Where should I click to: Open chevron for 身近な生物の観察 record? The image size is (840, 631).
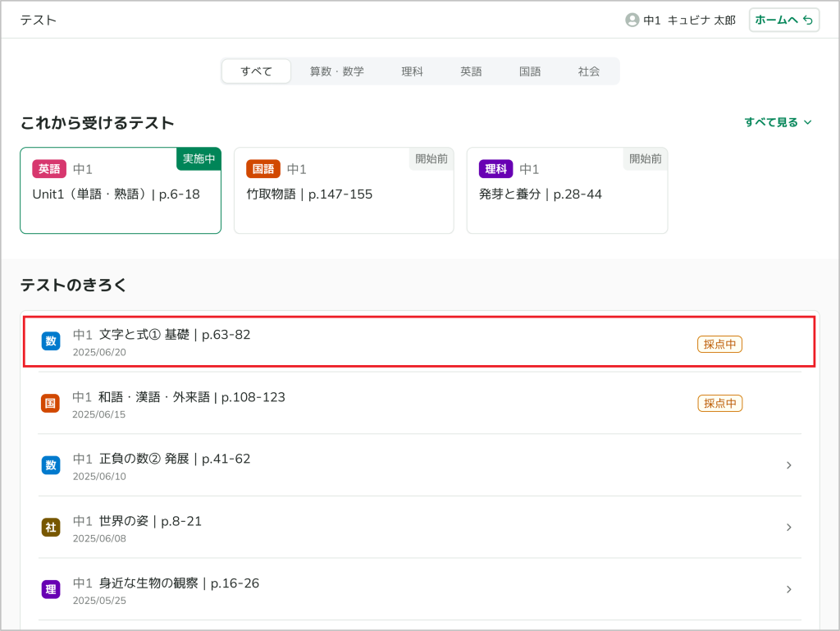coord(788,589)
